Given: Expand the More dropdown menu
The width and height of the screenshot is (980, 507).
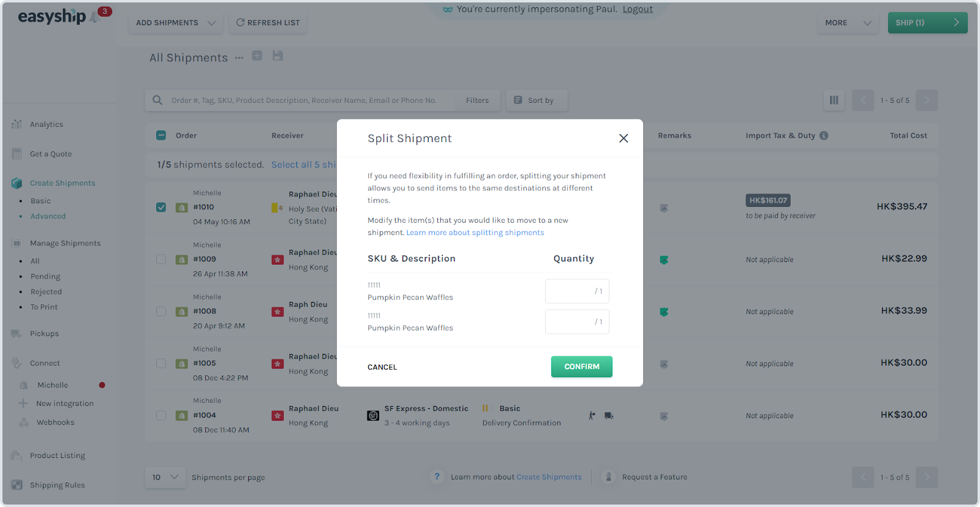Looking at the screenshot, I should (x=848, y=23).
